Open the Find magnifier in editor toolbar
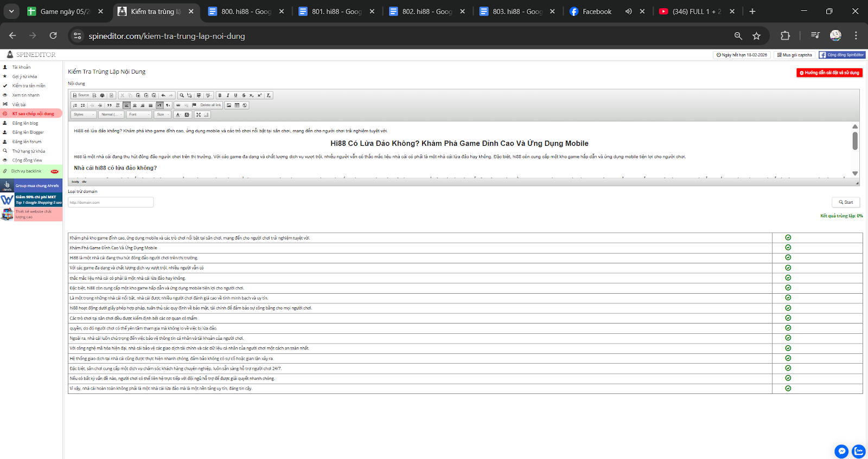 point(182,95)
